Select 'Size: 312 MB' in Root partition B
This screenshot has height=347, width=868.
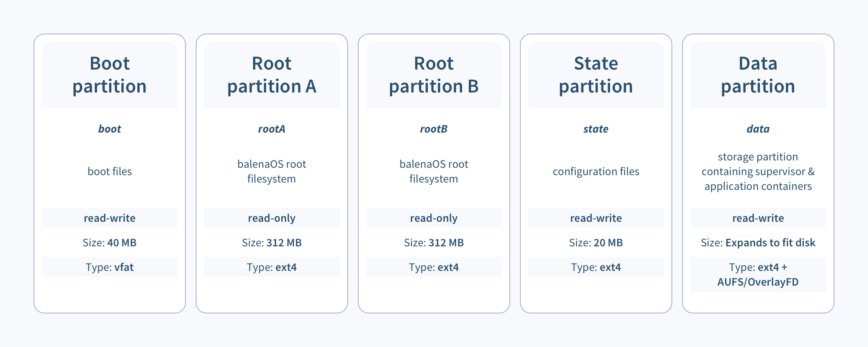click(x=434, y=243)
